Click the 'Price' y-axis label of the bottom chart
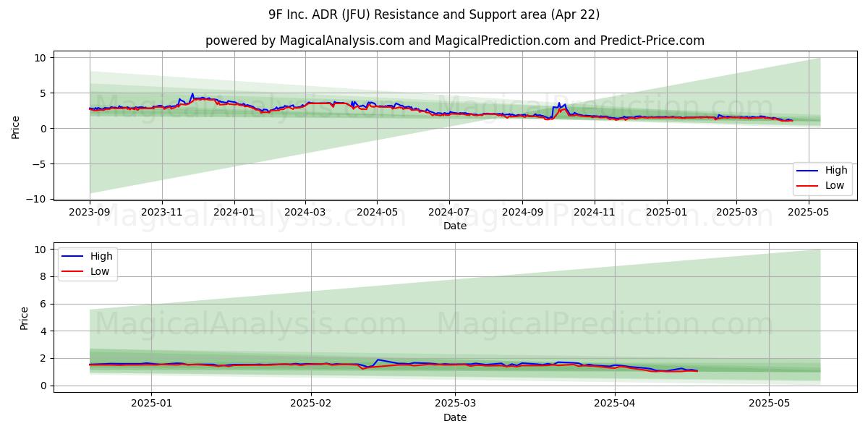This screenshot has height=434, width=868. 25,318
